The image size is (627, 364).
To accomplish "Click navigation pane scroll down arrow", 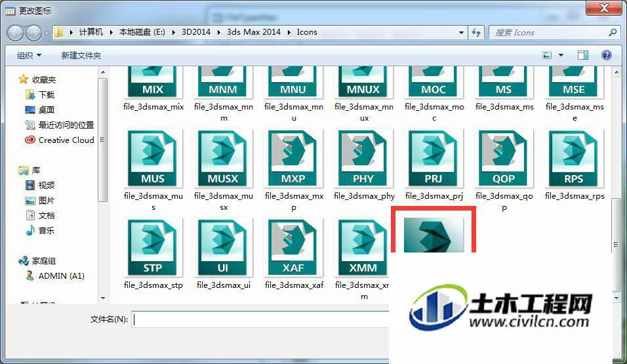I will tap(103, 298).
